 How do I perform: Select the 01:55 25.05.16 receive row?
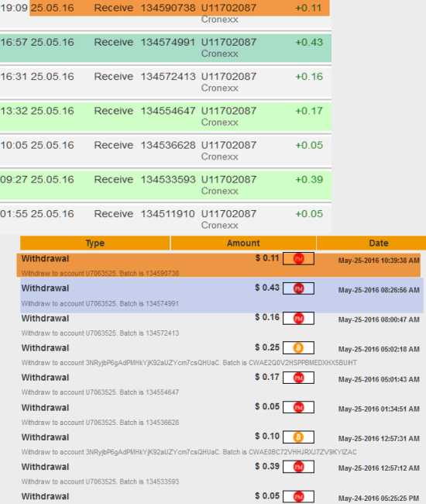[x=165, y=219]
